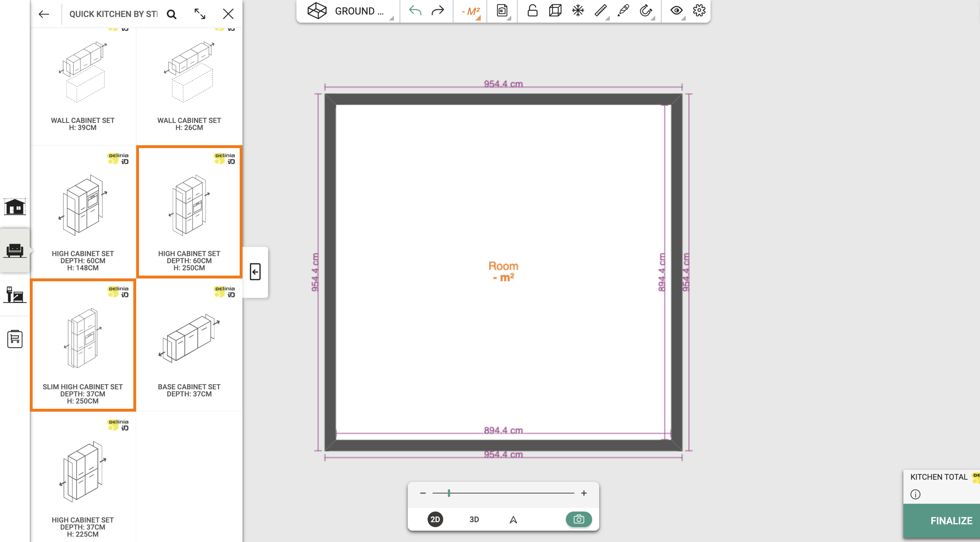Viewport: 980px width, 542px height.
Task: Switch to 3D view
Action: 474,520
